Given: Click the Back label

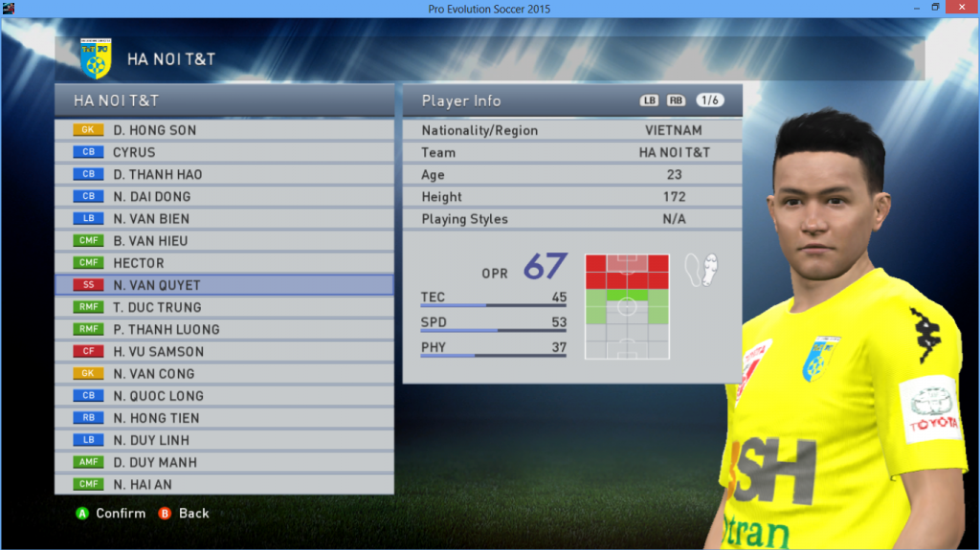Looking at the screenshot, I should click(x=193, y=513).
